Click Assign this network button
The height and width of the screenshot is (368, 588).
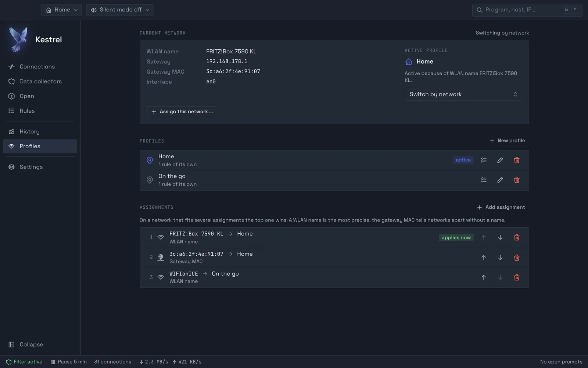click(182, 112)
